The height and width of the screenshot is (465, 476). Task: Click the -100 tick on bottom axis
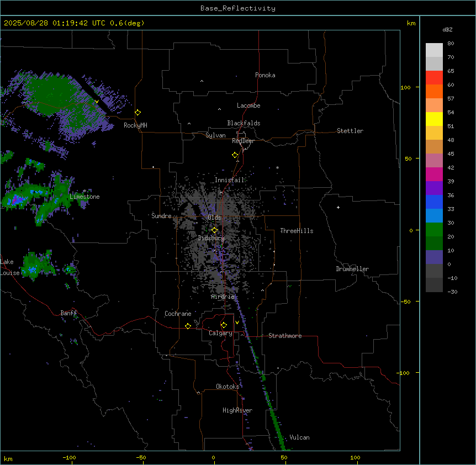pyautogui.click(x=70, y=457)
